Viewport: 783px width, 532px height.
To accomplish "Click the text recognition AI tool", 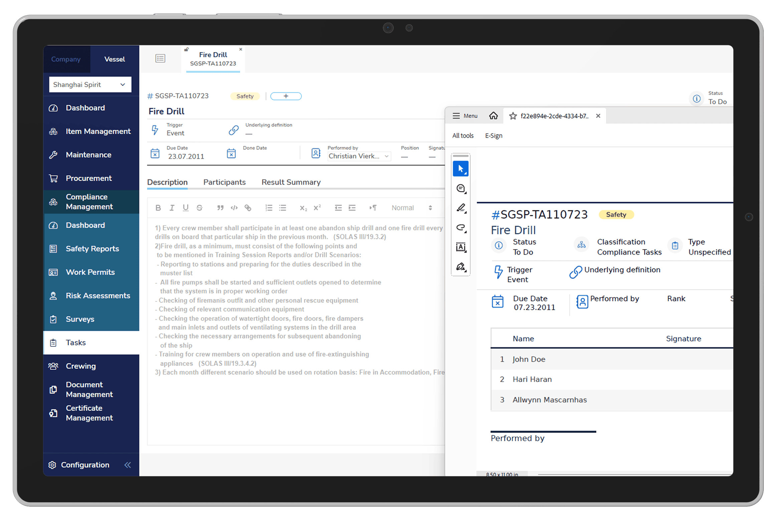I will (460, 248).
